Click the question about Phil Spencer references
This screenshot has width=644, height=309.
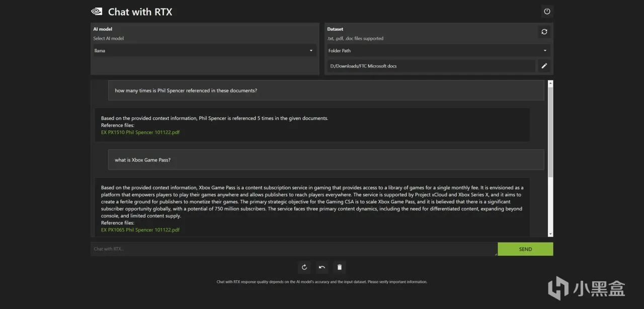(x=326, y=91)
